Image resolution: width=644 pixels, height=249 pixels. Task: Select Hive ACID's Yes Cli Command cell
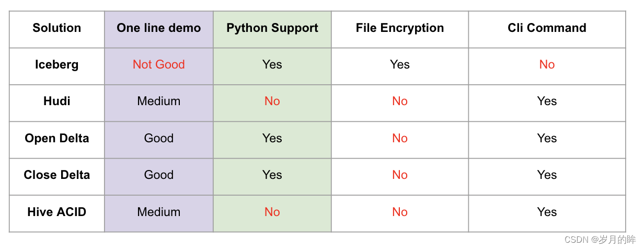coord(547,212)
